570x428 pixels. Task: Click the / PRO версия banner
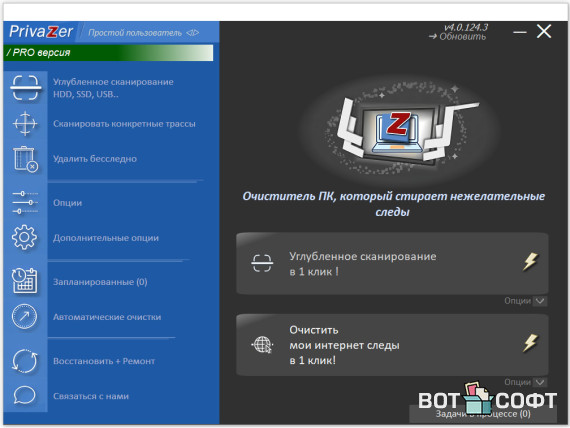(x=108, y=53)
